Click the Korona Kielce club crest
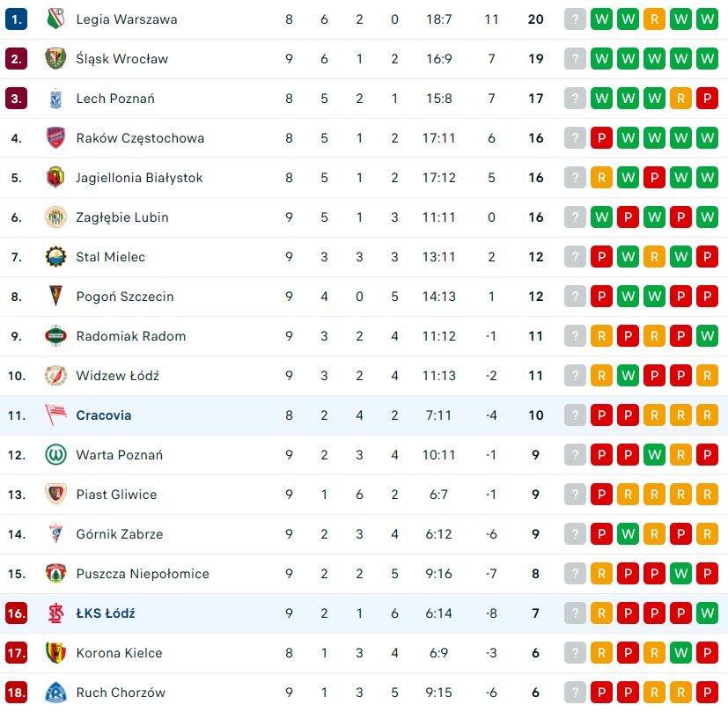Viewport: 728px width, 712px height. point(55,653)
